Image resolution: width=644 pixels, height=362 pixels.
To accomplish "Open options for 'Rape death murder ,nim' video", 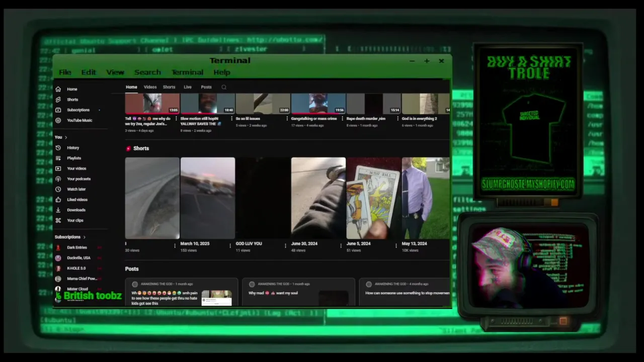I will pyautogui.click(x=398, y=119).
